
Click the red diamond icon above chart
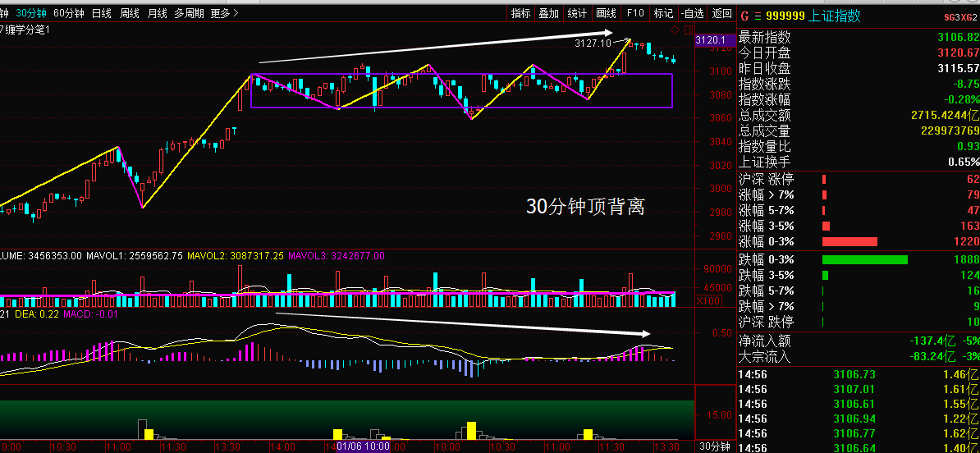click(x=675, y=30)
